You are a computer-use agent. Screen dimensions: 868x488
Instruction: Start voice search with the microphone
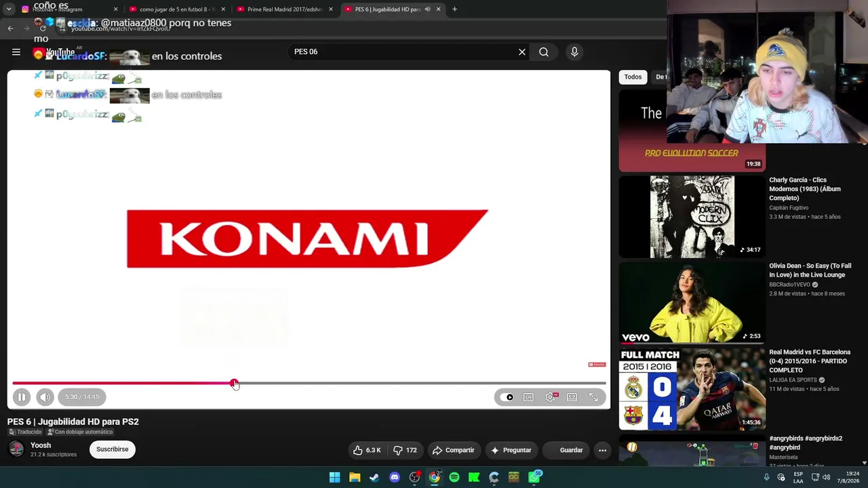[x=574, y=52]
